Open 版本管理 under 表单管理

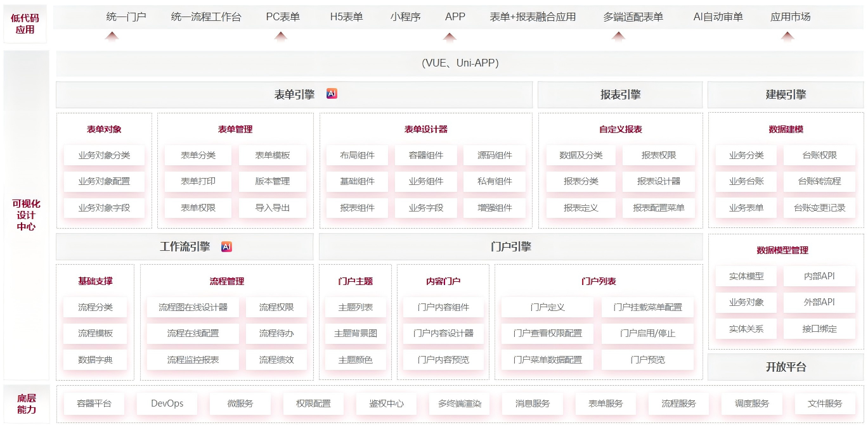[273, 181]
